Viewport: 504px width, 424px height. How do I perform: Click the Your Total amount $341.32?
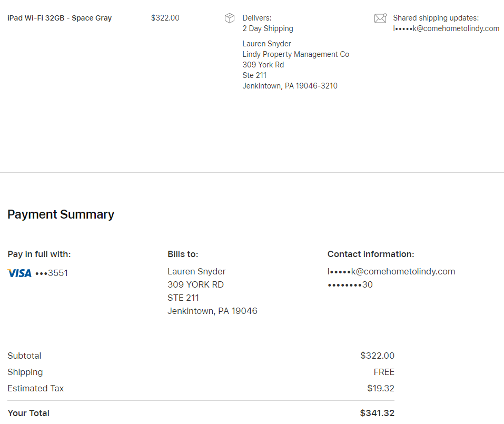pyautogui.click(x=377, y=413)
